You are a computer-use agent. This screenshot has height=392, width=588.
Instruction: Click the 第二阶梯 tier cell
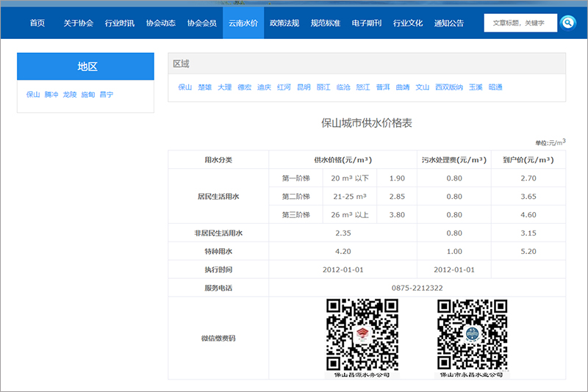(x=296, y=197)
